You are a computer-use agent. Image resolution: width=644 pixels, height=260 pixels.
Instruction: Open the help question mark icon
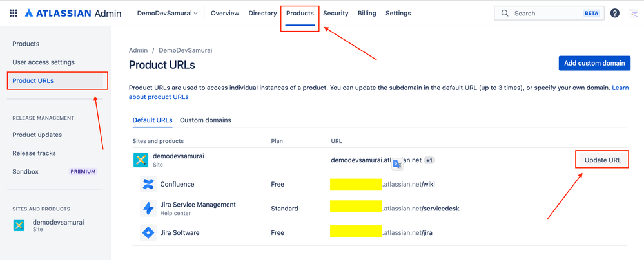[x=615, y=13]
